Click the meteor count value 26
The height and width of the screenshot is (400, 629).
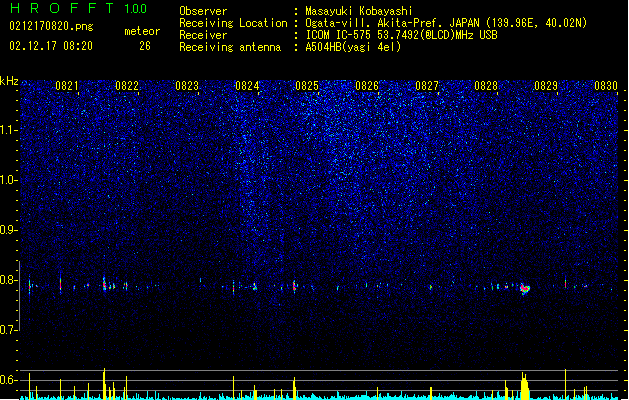(x=145, y=46)
